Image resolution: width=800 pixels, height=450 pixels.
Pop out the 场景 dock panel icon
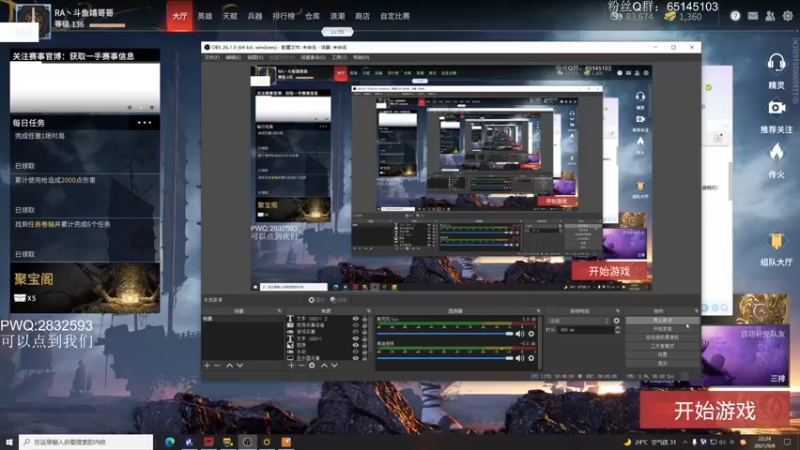pyautogui.click(x=279, y=311)
